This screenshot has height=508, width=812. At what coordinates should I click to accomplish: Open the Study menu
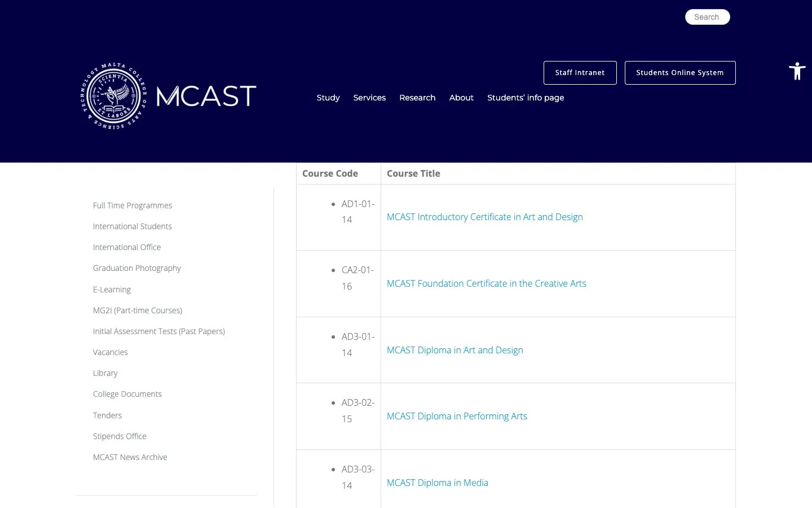[328, 98]
